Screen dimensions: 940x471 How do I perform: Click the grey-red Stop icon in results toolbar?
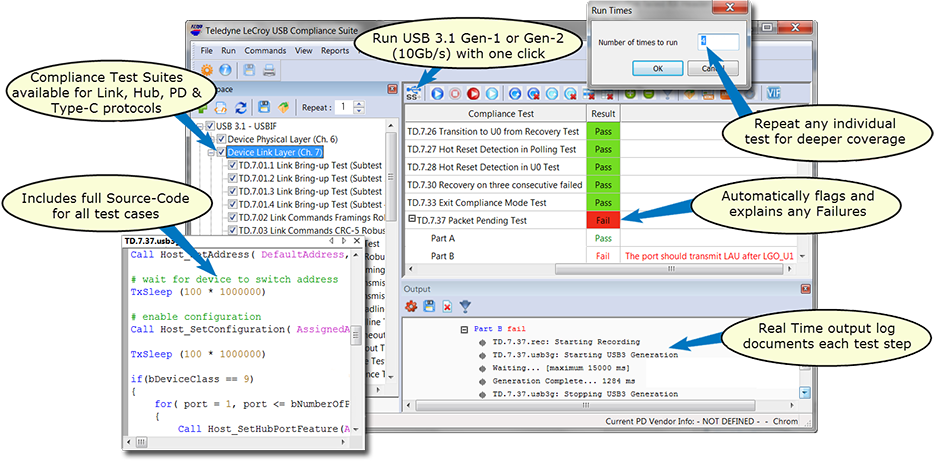455,93
